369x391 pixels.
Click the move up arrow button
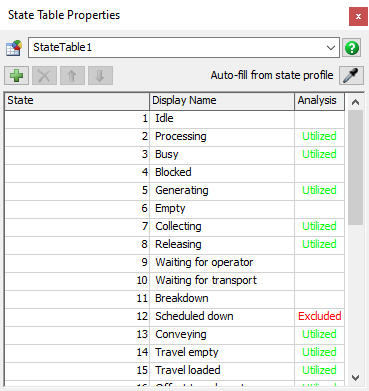[72, 75]
